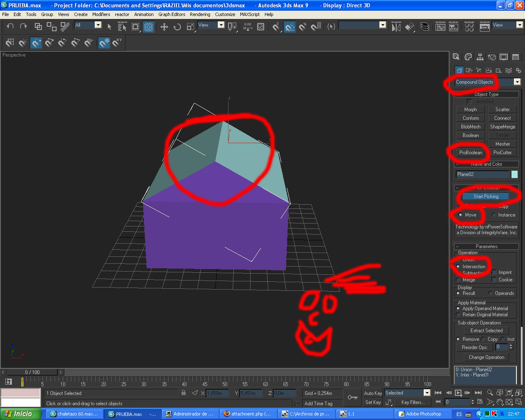Click the Start Picking button
Viewport: 525px width, 420px height.
[486, 196]
